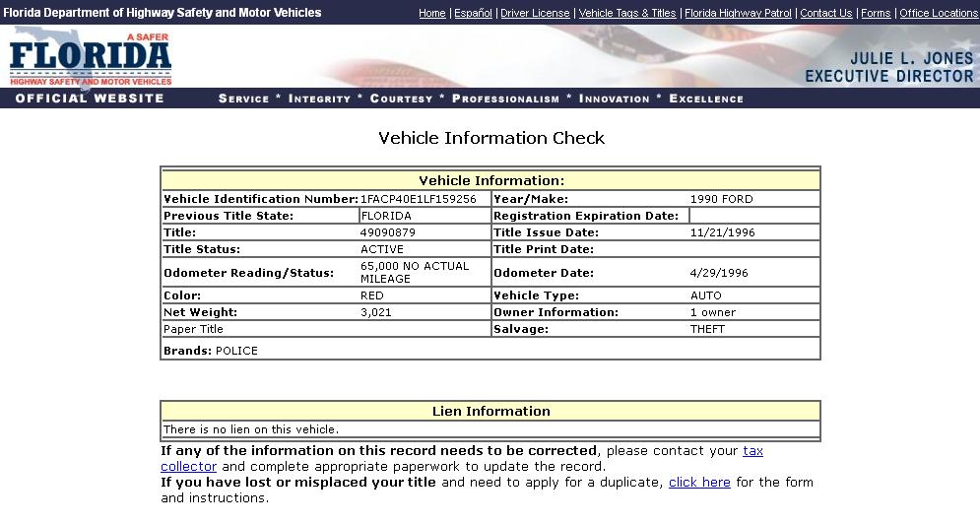Go to Vehicle Tags & Titles
Screen dimensions: 980x524
pyautogui.click(x=627, y=13)
